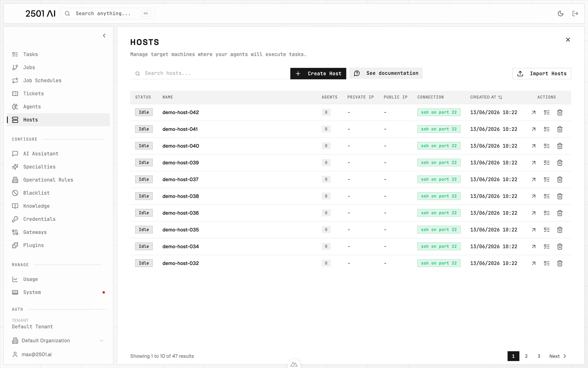The height and width of the screenshot is (368, 588).
Task: Click Default Tenant label
Action: click(32, 327)
